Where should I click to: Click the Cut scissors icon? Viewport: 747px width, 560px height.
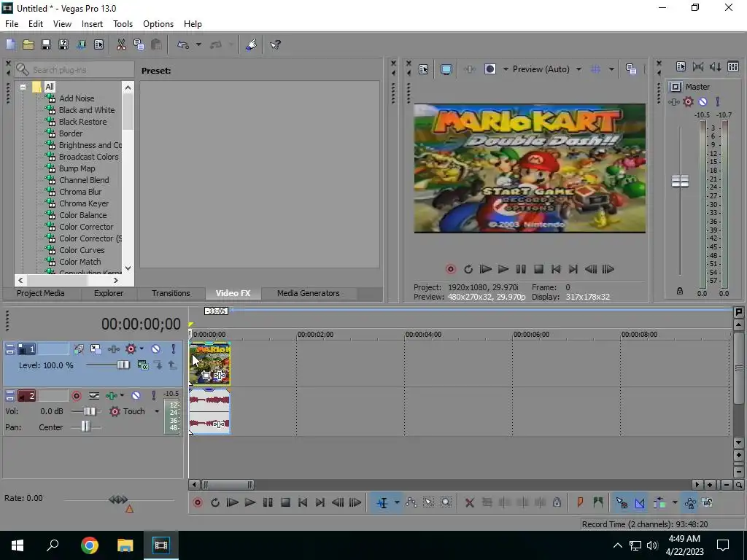point(121,44)
